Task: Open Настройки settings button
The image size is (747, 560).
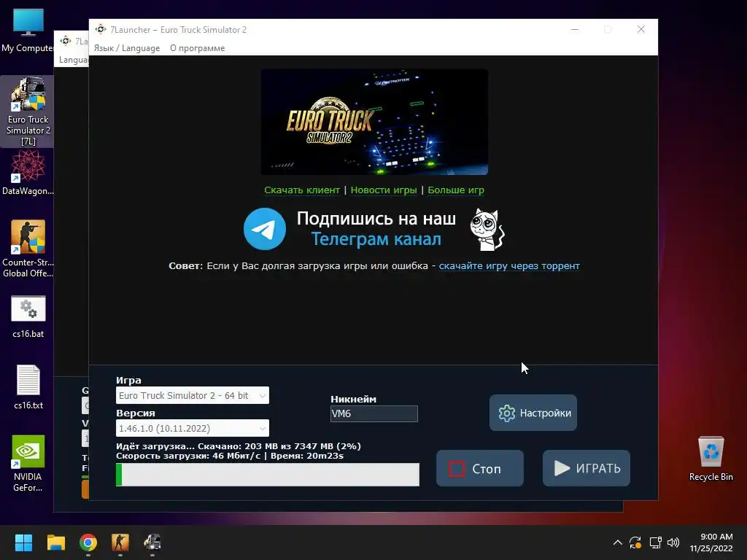Action: point(533,413)
